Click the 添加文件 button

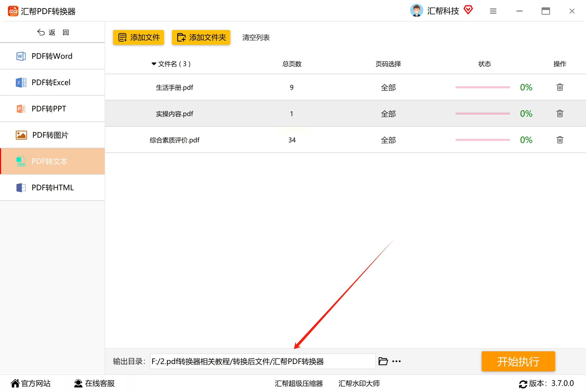click(139, 37)
